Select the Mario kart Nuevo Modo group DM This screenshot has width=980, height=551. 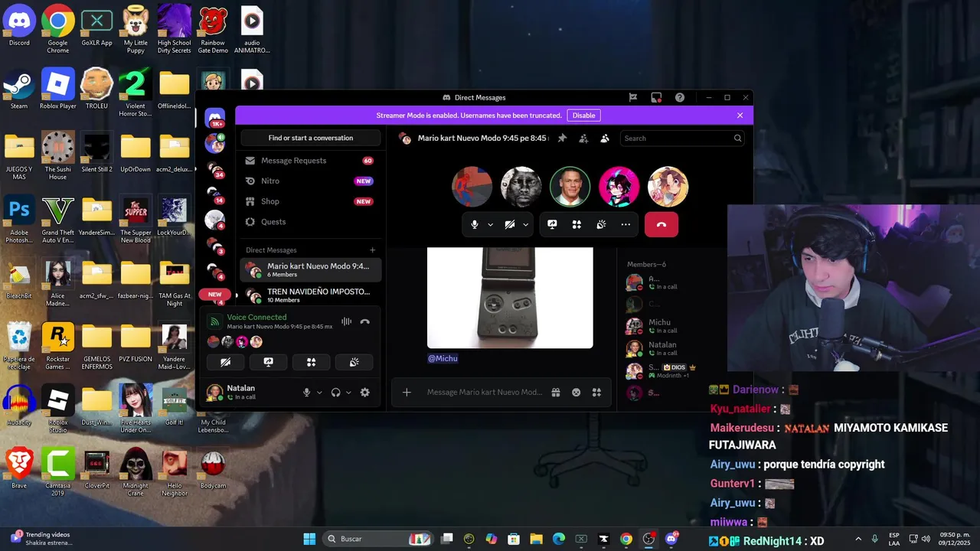(x=310, y=269)
